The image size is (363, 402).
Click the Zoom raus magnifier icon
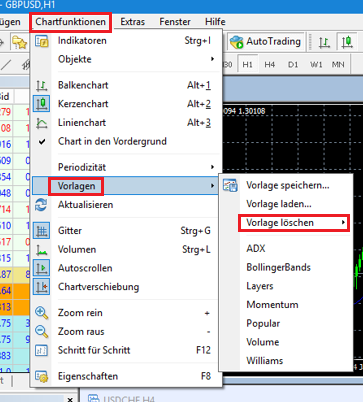tap(42, 332)
